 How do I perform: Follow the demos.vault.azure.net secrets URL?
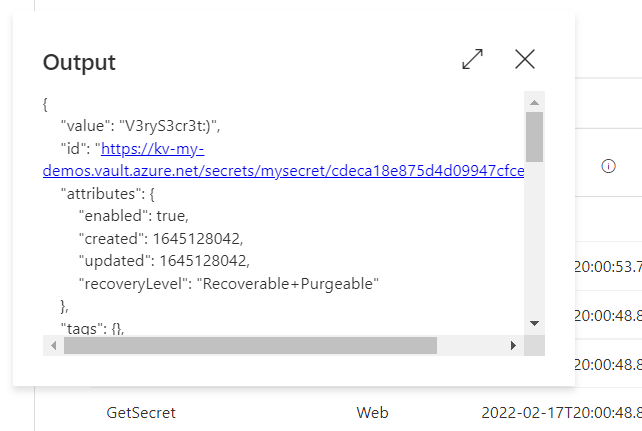pos(283,171)
